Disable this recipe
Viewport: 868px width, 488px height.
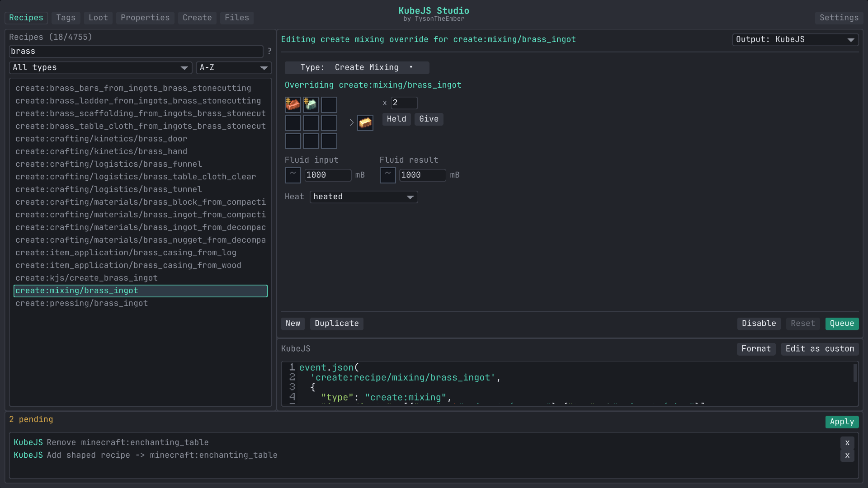759,324
